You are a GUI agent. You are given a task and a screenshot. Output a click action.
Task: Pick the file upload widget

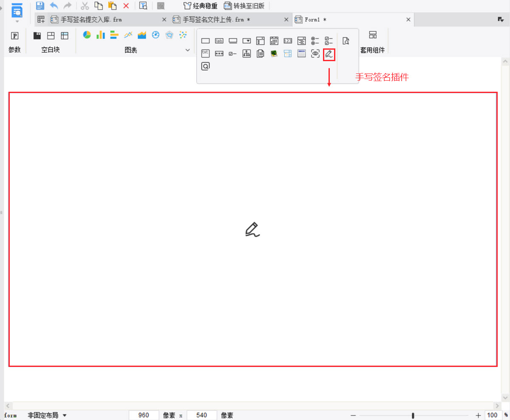(x=261, y=54)
